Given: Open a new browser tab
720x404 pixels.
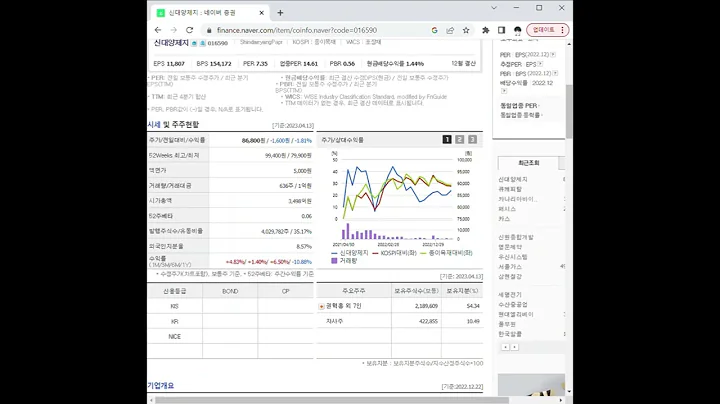Looking at the screenshot, I should (280, 13).
